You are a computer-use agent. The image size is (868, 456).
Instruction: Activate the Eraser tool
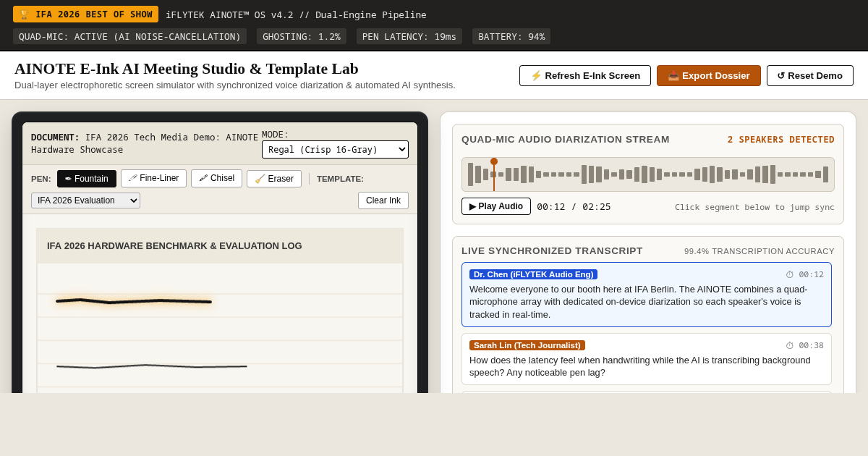point(274,179)
